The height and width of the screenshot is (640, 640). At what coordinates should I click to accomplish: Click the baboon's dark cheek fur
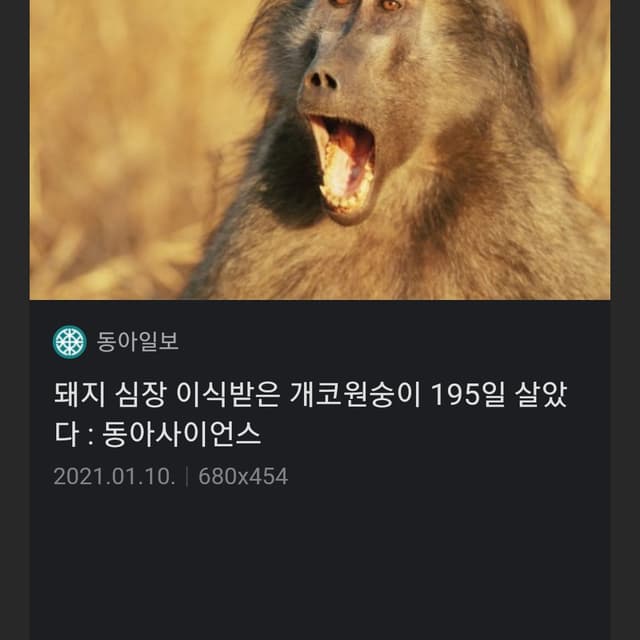(x=288, y=171)
